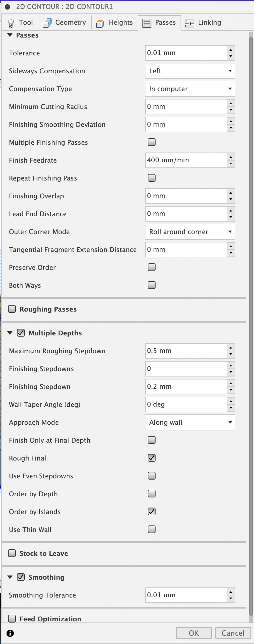Enable the Roughing Passes checkbox

[12, 309]
